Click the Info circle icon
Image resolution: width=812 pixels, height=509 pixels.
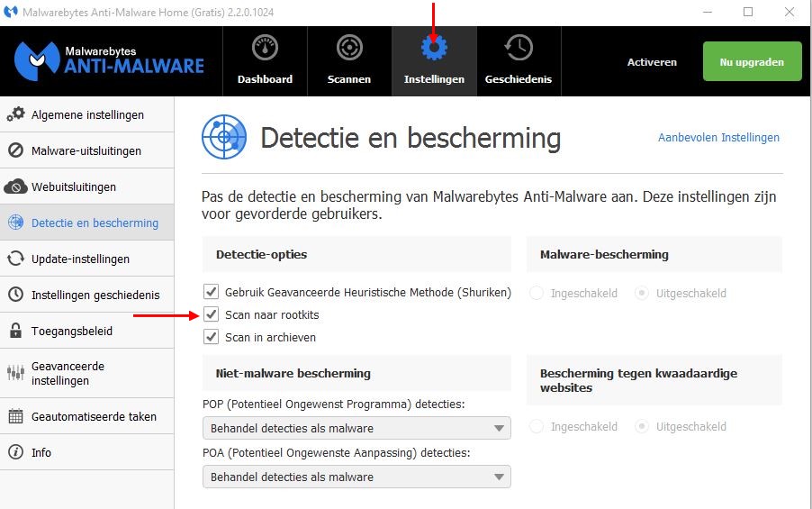click(15, 452)
